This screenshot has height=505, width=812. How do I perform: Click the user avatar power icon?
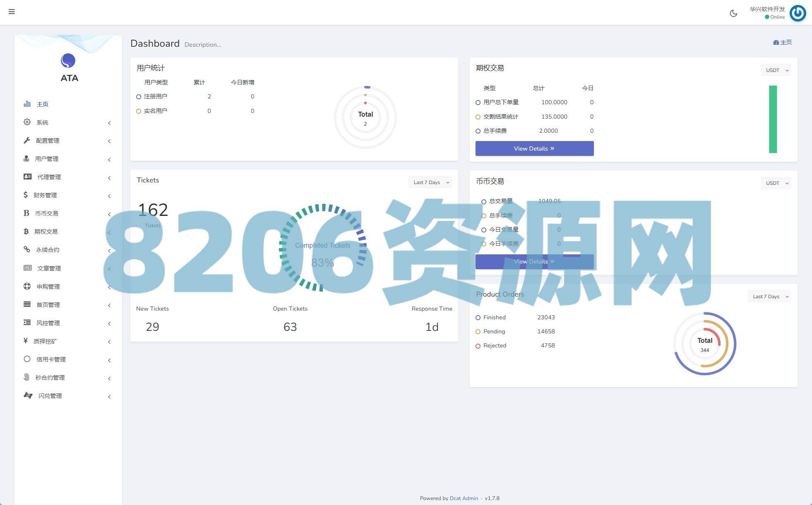click(798, 13)
